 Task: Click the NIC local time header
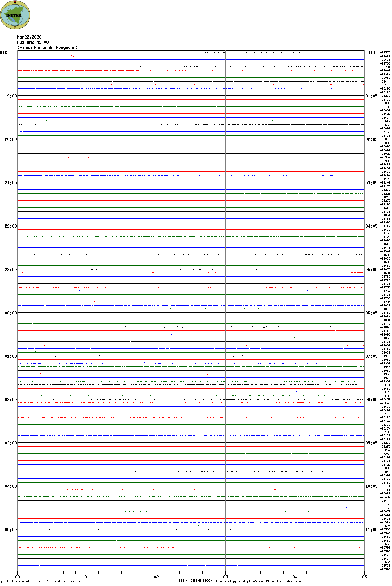(3, 53)
